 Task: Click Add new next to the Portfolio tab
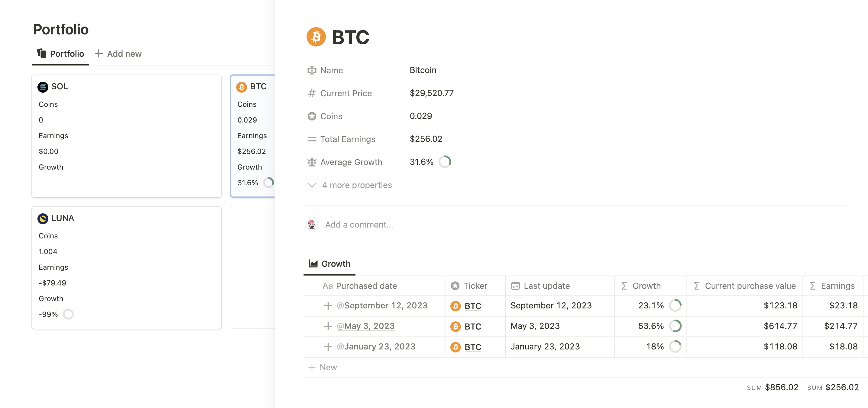(118, 53)
